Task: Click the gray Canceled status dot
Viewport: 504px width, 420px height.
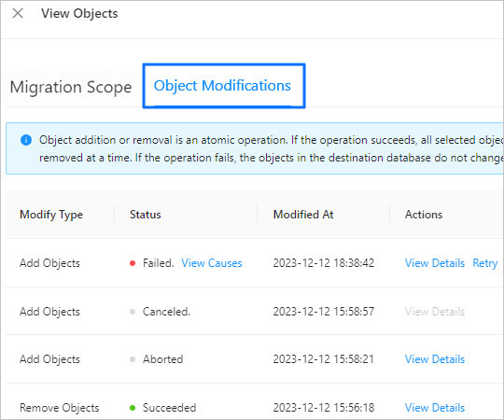Action: pyautogui.click(x=133, y=312)
